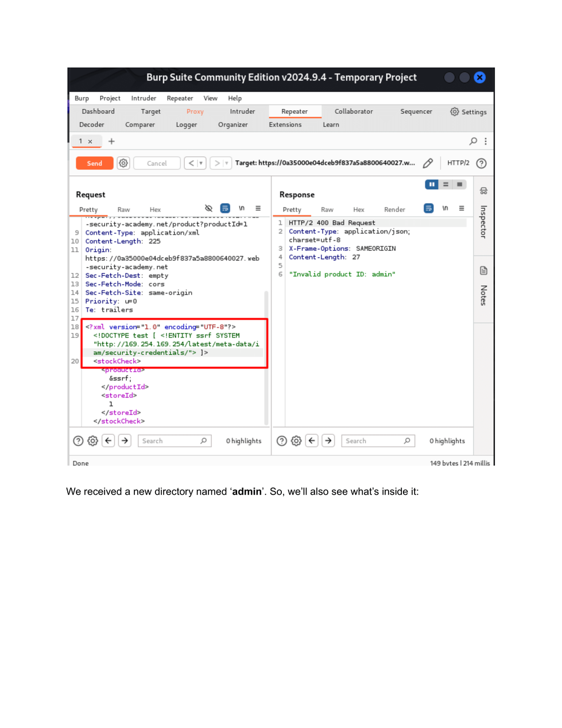Select Request Hex view tab

[x=155, y=210]
